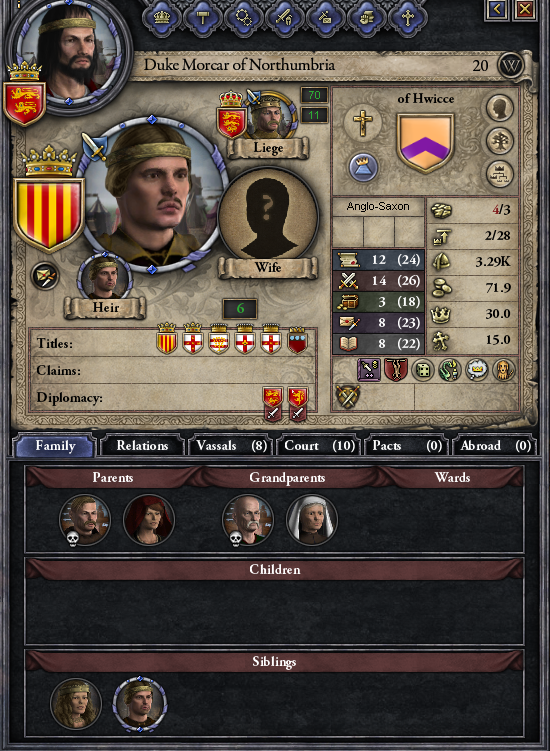
Task: Open the dynasty family tree icon
Action: click(x=500, y=140)
